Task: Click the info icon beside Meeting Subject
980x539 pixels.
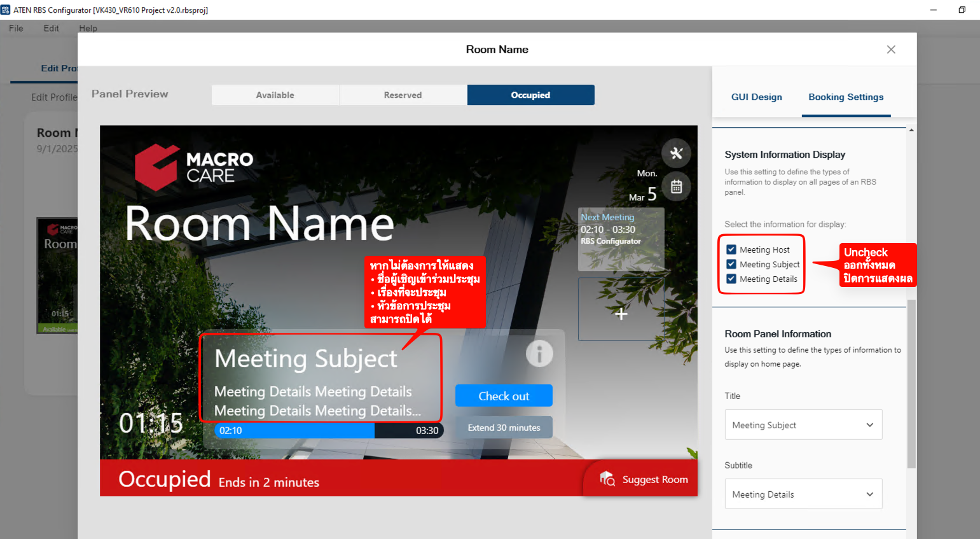Action: point(539,354)
